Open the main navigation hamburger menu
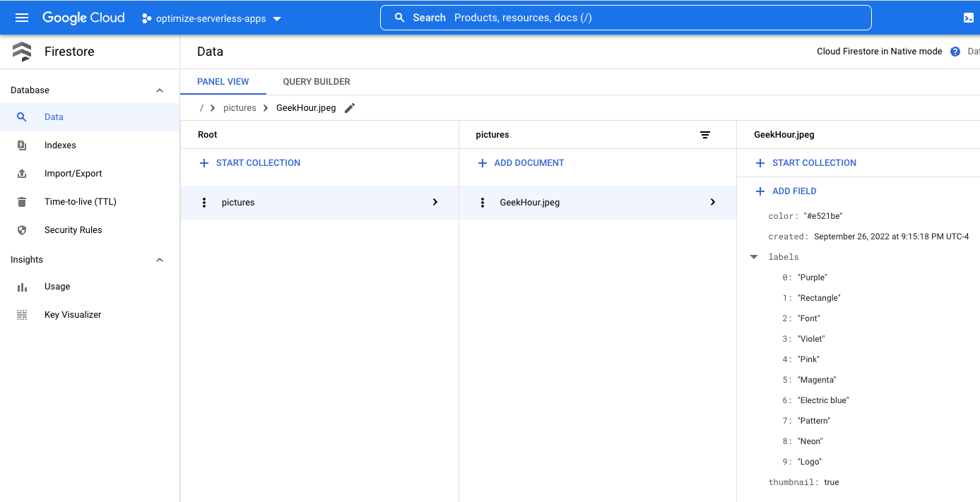 click(22, 18)
